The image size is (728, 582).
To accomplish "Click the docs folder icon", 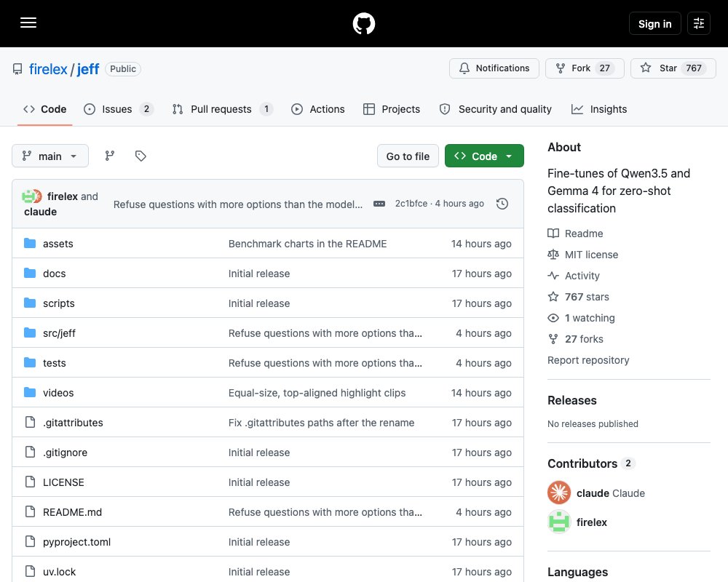I will tap(30, 273).
